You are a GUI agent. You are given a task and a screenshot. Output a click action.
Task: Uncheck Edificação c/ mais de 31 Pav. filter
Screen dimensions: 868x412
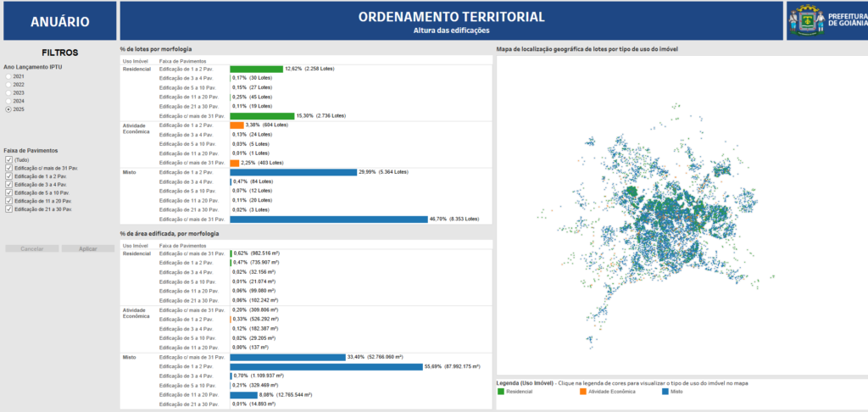pyautogui.click(x=8, y=168)
